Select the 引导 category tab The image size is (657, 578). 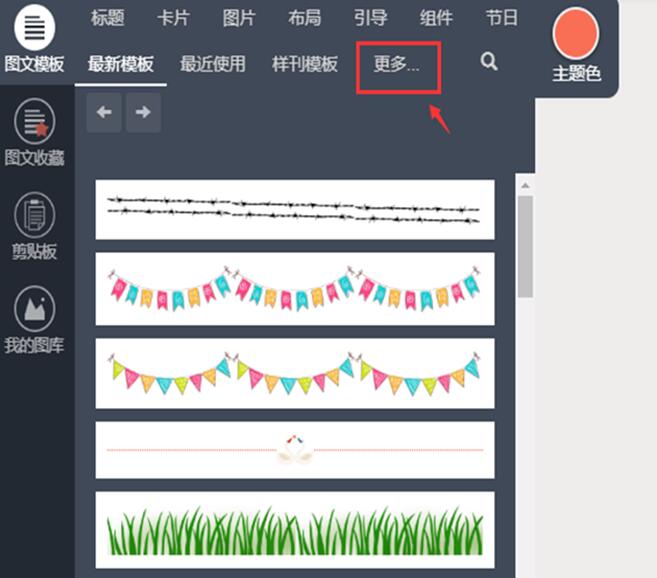click(x=371, y=18)
